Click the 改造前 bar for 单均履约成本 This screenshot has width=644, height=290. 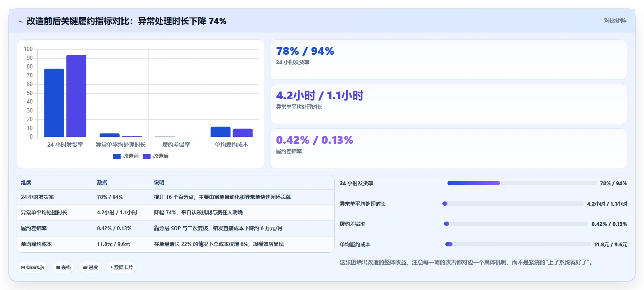click(x=221, y=132)
